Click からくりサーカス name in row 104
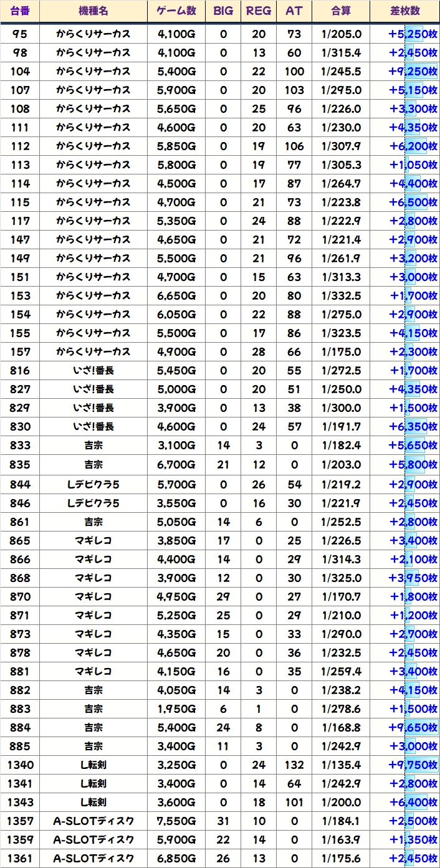The height and width of the screenshot is (868, 440). click(93, 71)
